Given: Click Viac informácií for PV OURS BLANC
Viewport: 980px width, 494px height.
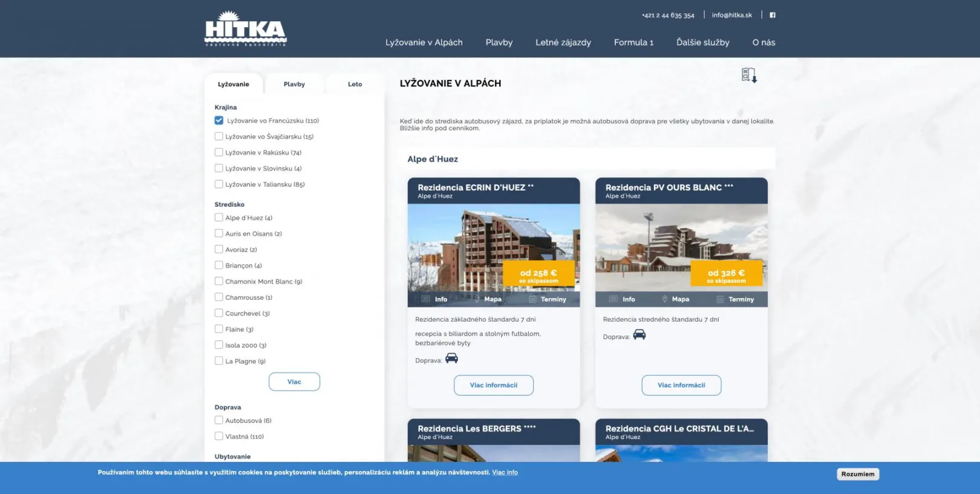Looking at the screenshot, I should (682, 385).
